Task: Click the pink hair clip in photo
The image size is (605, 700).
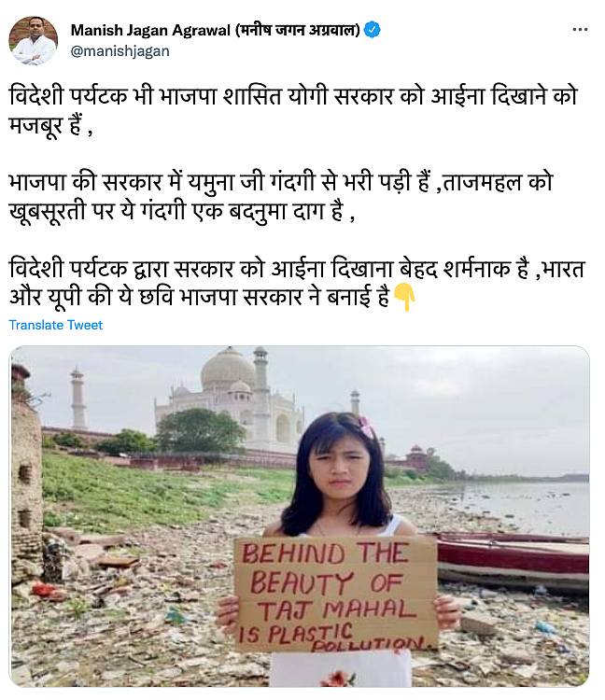Action: (x=366, y=427)
